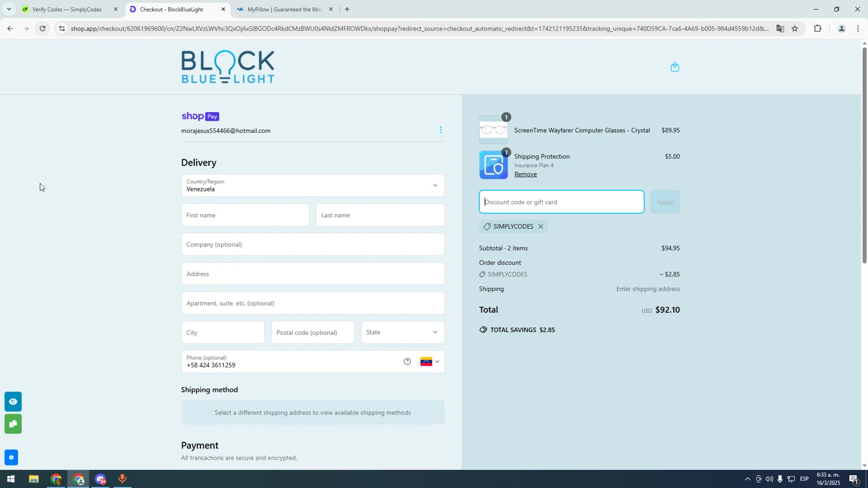868x488 pixels.
Task: Click the Last name field
Action: tap(380, 215)
